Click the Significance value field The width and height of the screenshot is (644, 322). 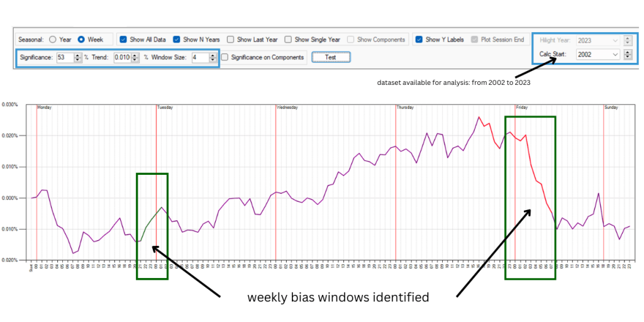(65, 57)
